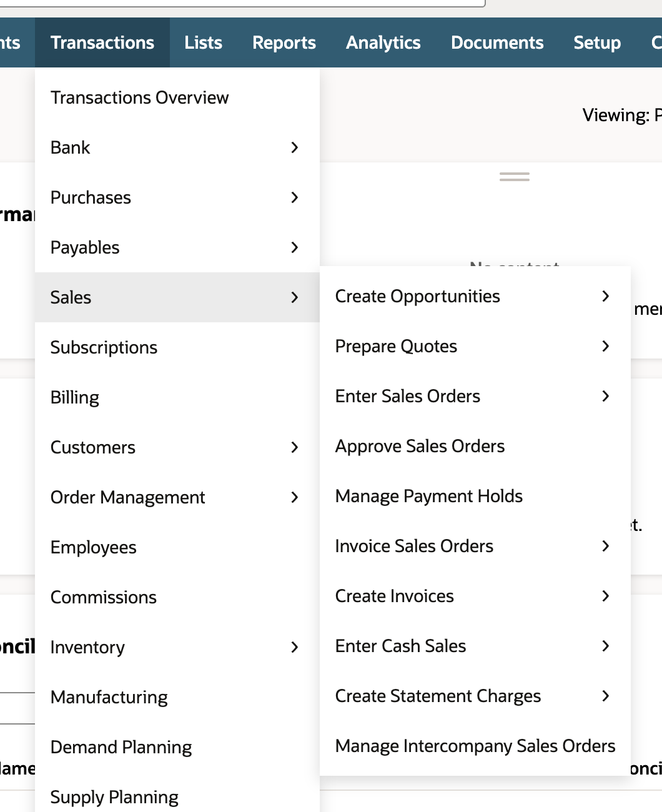Expand the Prepare Quotes chevron
The width and height of the screenshot is (662, 812).
pyautogui.click(x=605, y=346)
